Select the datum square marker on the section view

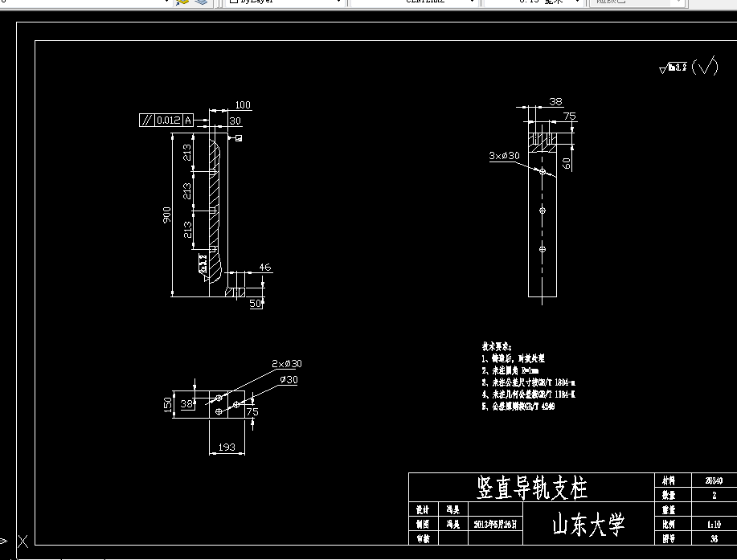[239, 138]
